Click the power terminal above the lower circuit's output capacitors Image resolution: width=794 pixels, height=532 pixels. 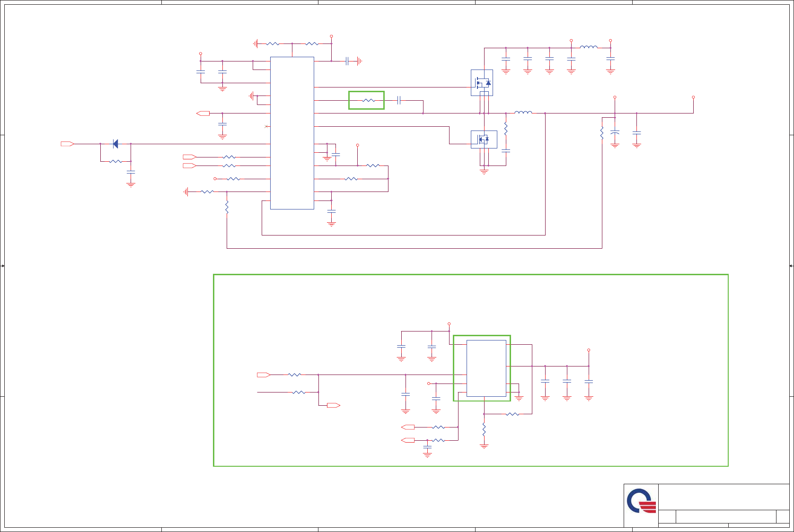(589, 350)
